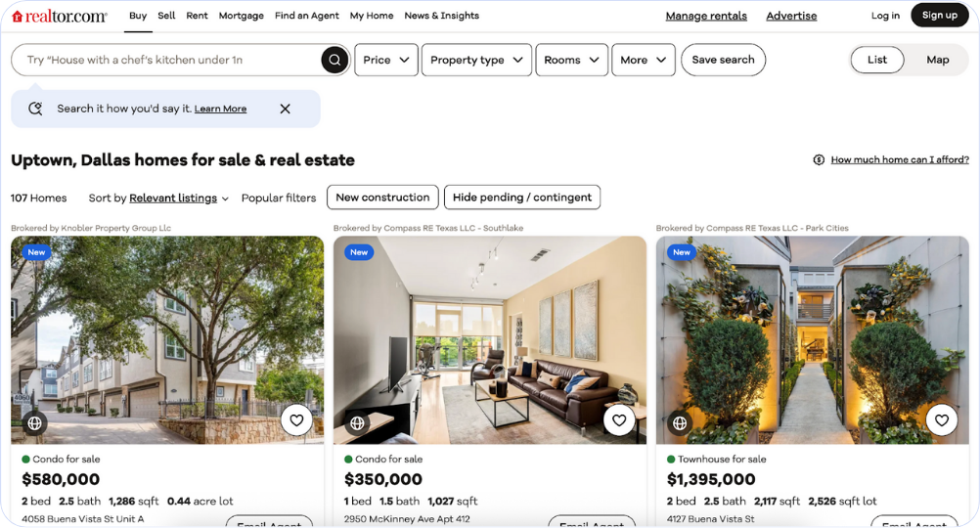Expand Property type filter
This screenshot has height=528, width=980.
coord(477,60)
